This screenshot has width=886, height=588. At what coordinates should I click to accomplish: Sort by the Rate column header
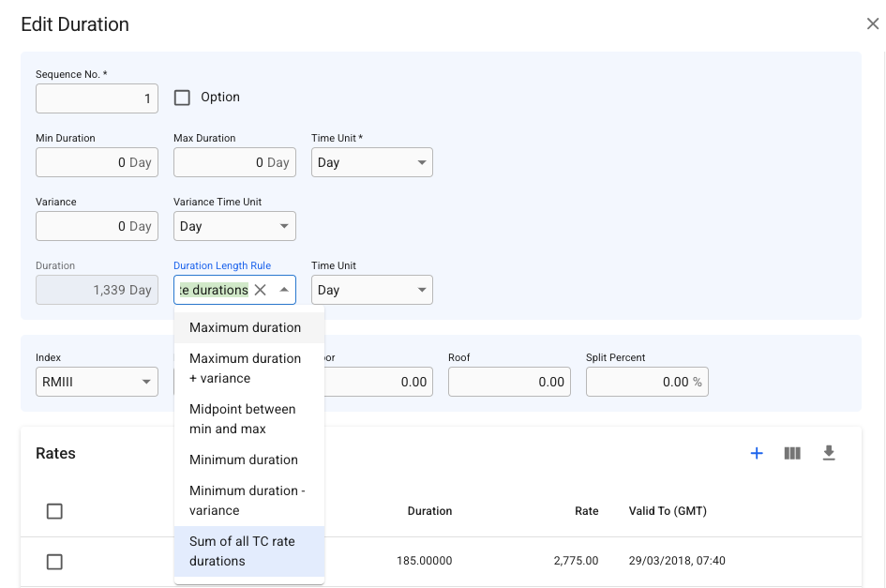[586, 511]
